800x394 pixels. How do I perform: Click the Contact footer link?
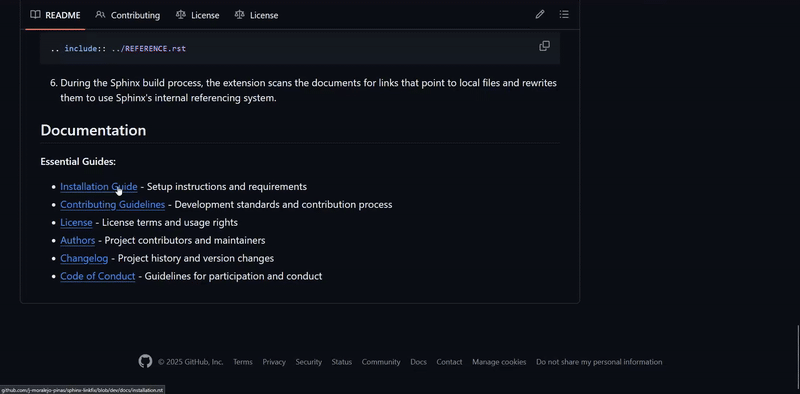pos(449,362)
